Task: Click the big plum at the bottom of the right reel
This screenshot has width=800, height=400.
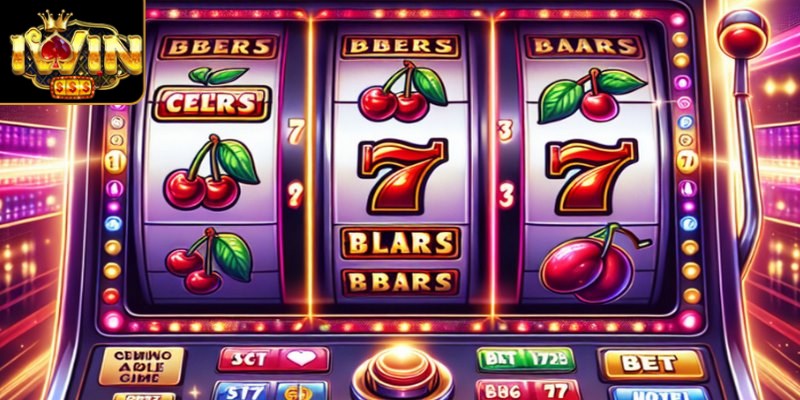Action: 594,265
